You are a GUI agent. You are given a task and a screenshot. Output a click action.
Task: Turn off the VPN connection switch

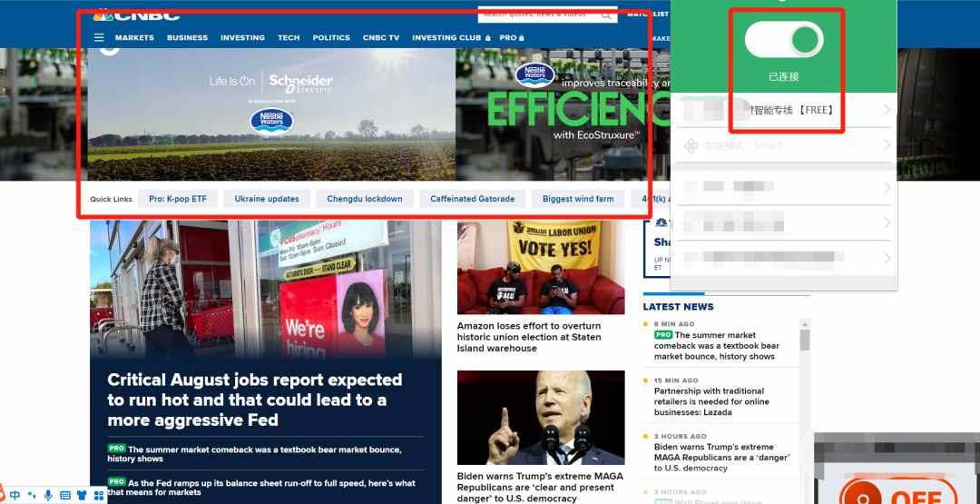(x=784, y=39)
